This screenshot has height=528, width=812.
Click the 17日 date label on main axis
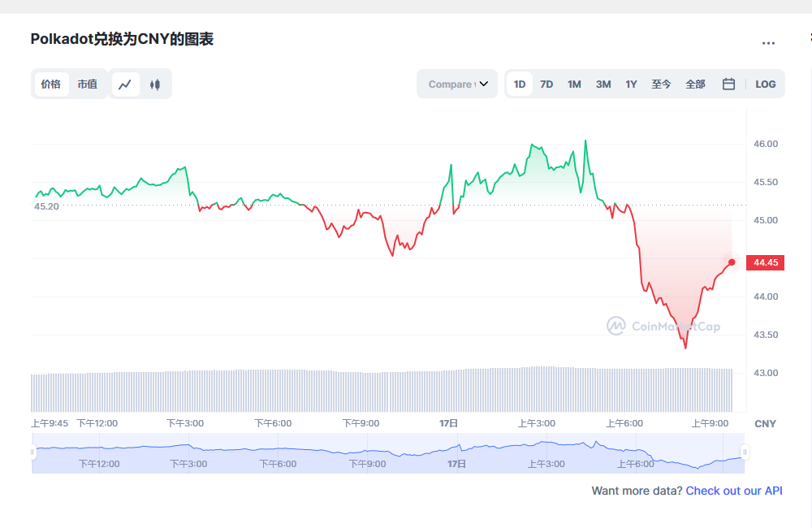click(448, 423)
